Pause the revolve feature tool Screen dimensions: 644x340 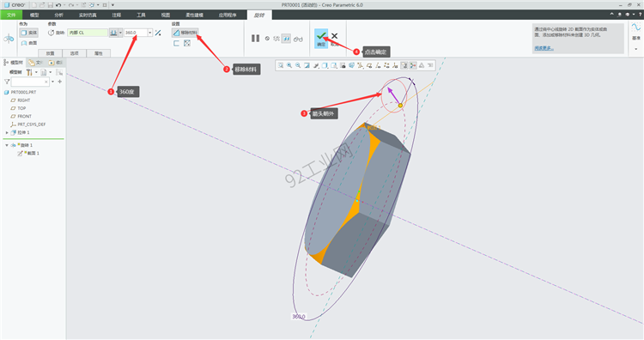coord(255,38)
